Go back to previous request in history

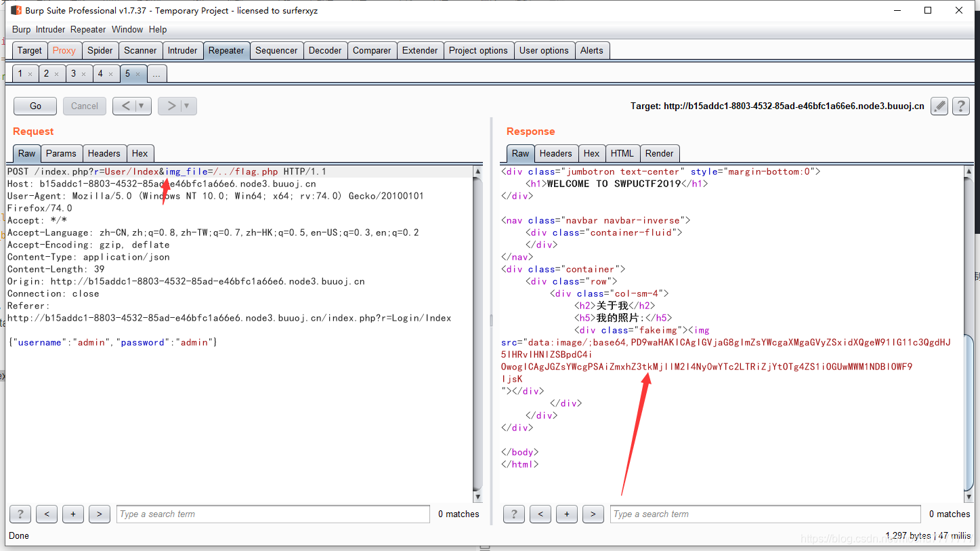(x=126, y=106)
